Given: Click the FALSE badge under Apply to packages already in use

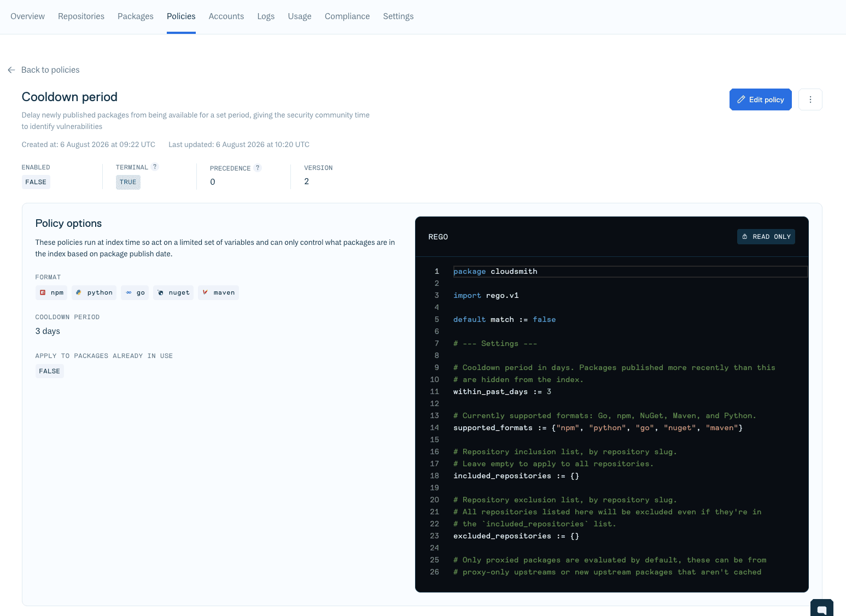Looking at the screenshot, I should pos(50,371).
